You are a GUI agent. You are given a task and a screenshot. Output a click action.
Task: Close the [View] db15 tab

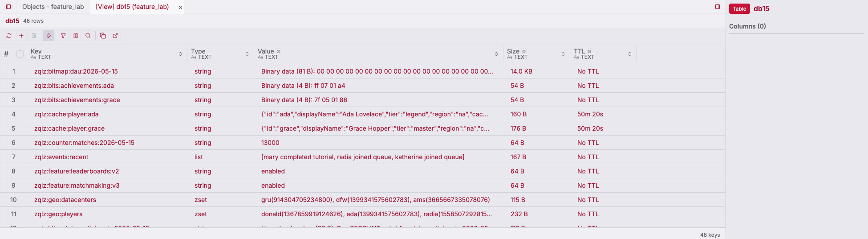pyautogui.click(x=180, y=7)
